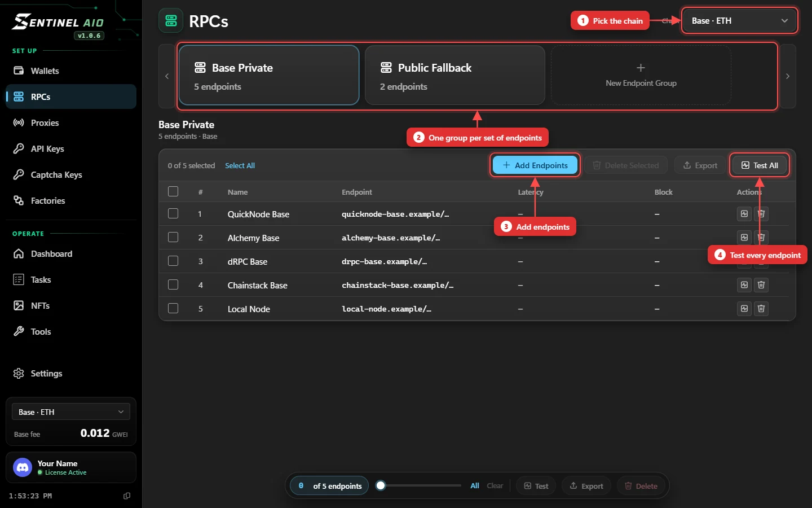Screen dimensions: 812x508
Task: Click Test in the bottom selection bar
Action: tap(536, 486)
